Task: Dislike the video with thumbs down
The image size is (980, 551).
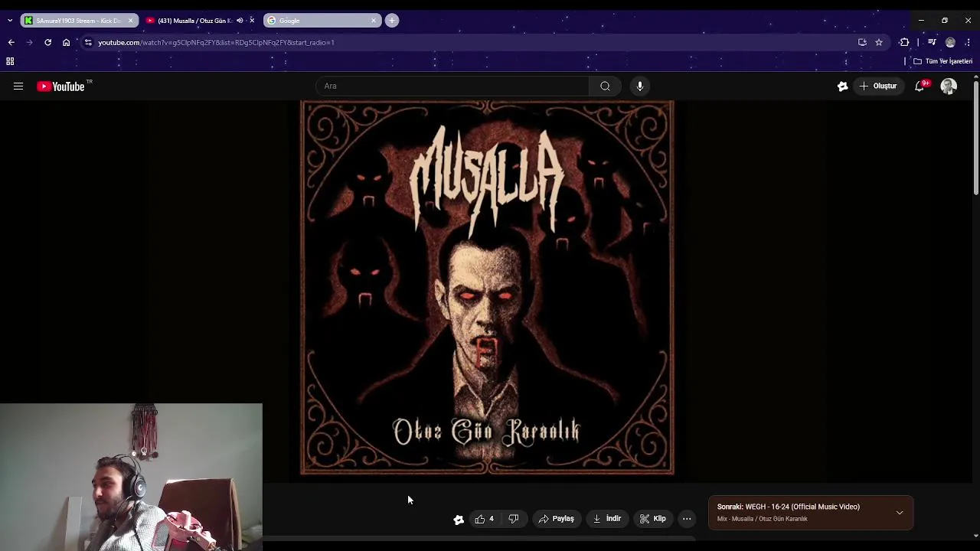Action: (x=514, y=519)
